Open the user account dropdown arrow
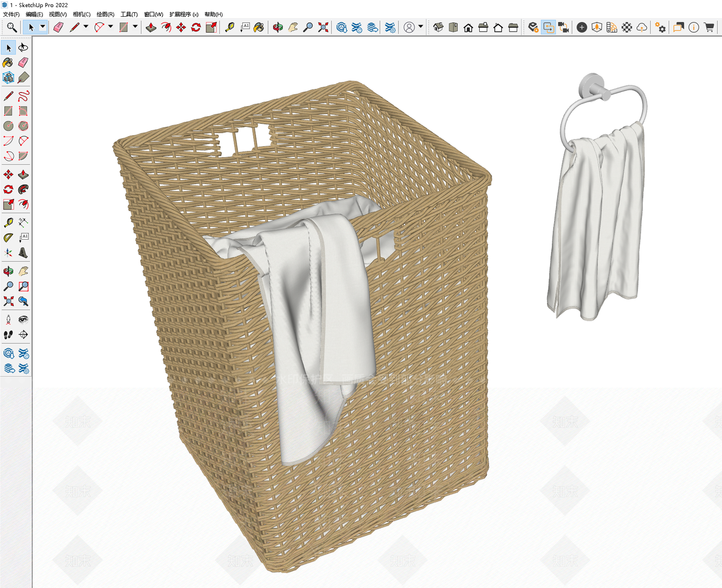This screenshot has height=588, width=722. (421, 27)
